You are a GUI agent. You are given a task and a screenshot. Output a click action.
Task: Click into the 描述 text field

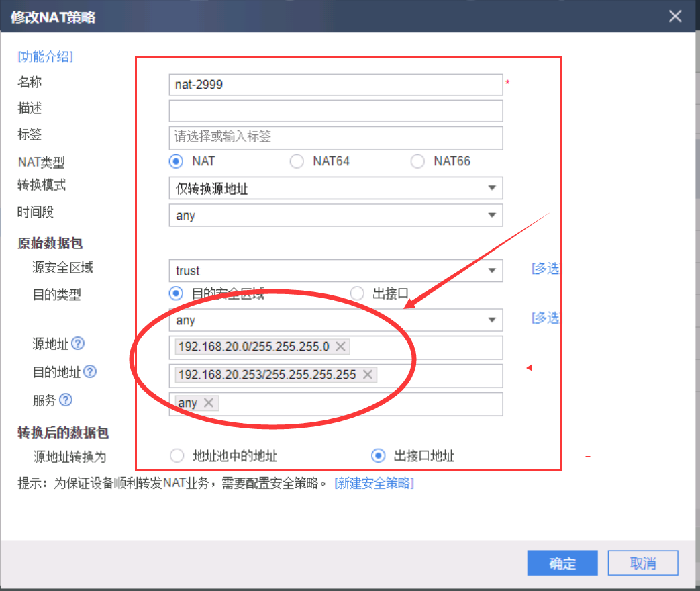pyautogui.click(x=336, y=110)
